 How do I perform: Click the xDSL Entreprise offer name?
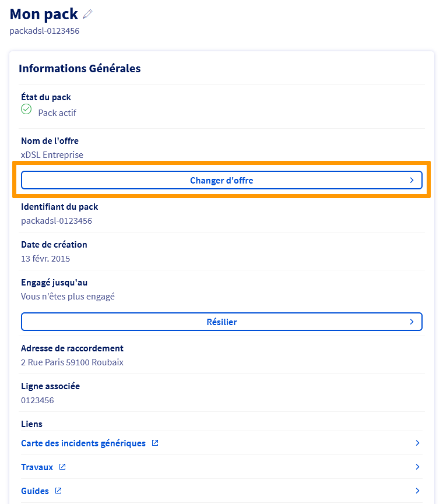point(52,155)
